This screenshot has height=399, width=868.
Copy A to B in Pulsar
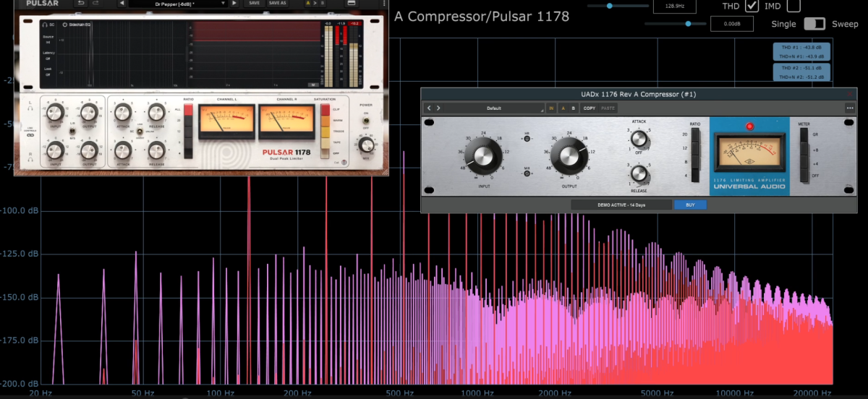315,3
